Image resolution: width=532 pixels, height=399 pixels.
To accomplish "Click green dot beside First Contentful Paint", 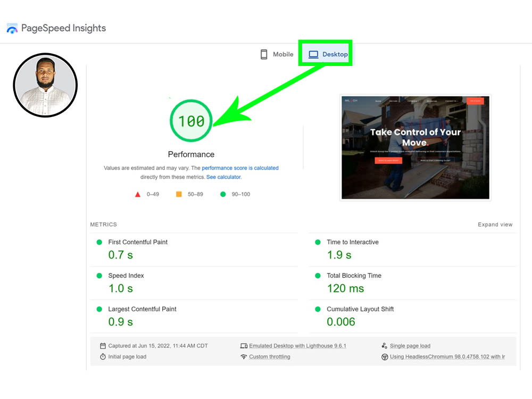I will click(99, 242).
